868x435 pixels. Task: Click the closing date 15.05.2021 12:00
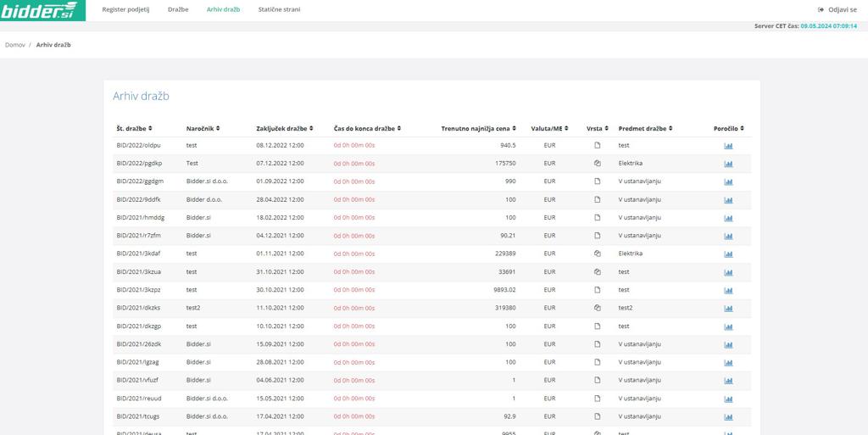click(280, 398)
